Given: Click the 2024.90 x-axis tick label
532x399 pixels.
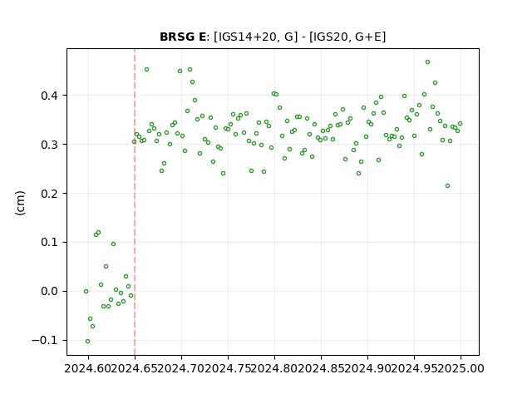Looking at the screenshot, I should pos(367,368).
